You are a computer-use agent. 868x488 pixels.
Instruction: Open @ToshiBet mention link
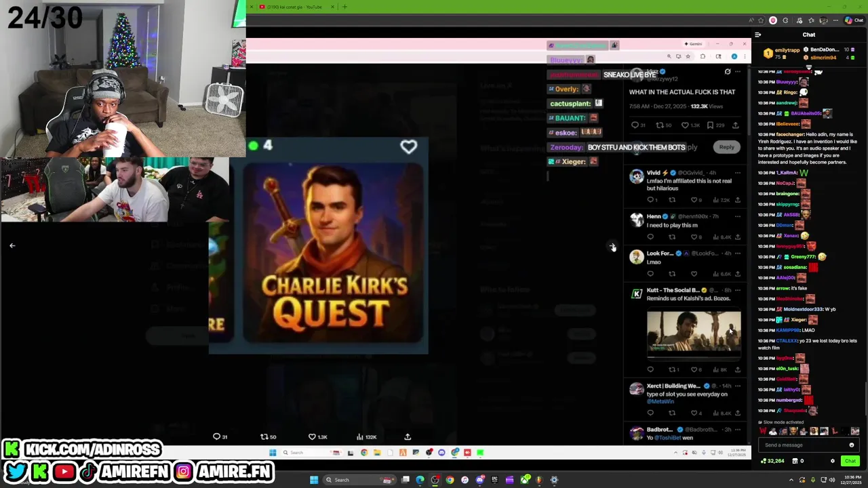[669, 438]
